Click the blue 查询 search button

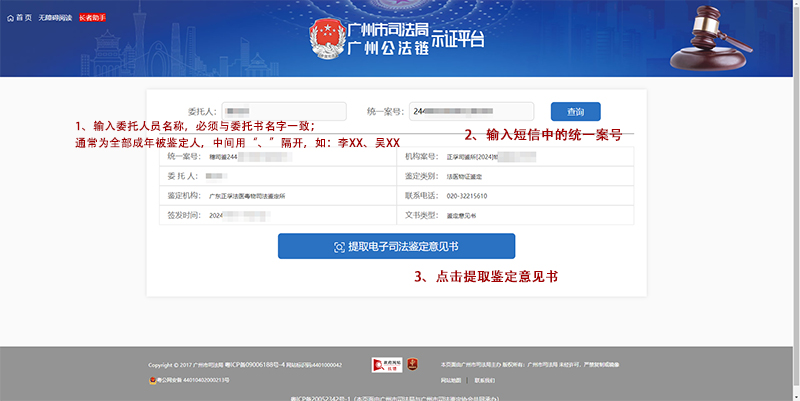coord(576,112)
